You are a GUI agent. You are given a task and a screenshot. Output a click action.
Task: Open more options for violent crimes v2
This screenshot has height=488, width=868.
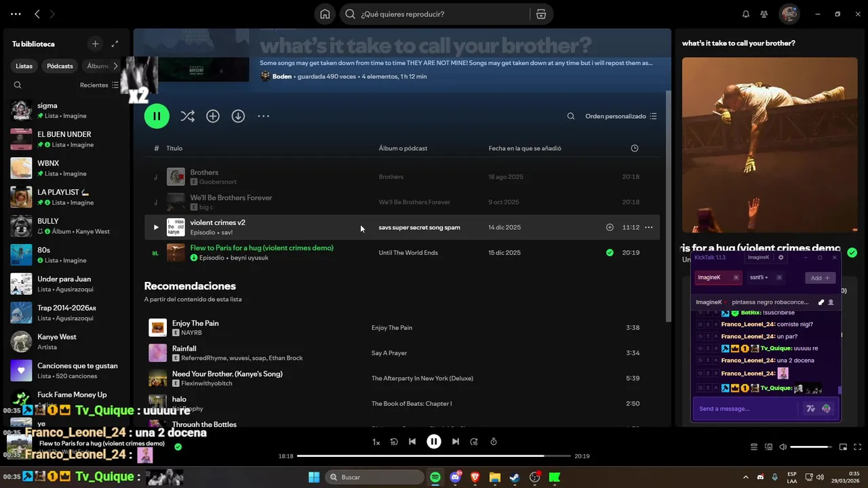pyautogui.click(x=649, y=228)
